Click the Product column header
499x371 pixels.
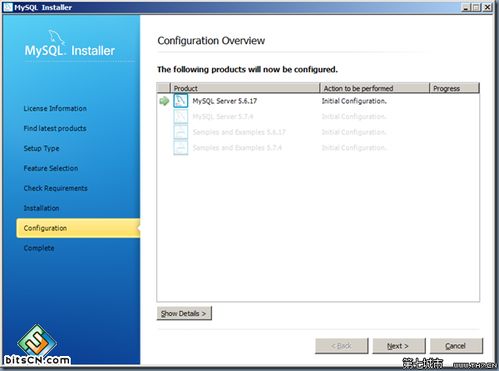(x=245, y=88)
